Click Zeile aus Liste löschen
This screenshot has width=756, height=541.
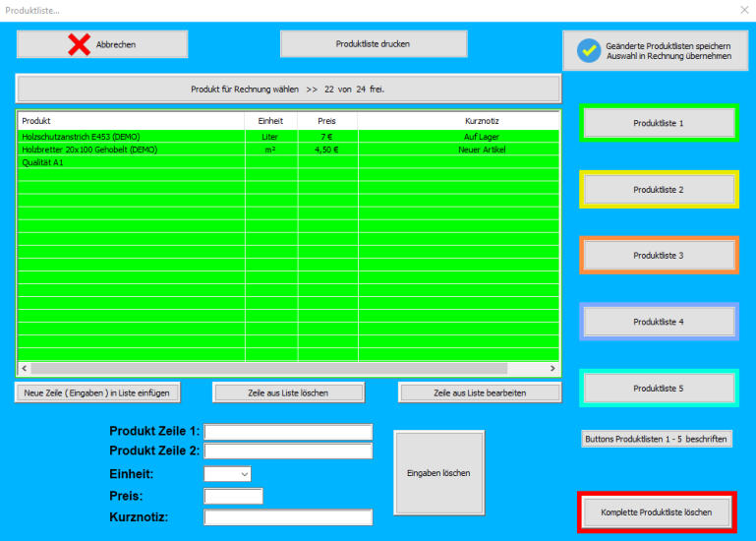click(x=288, y=392)
